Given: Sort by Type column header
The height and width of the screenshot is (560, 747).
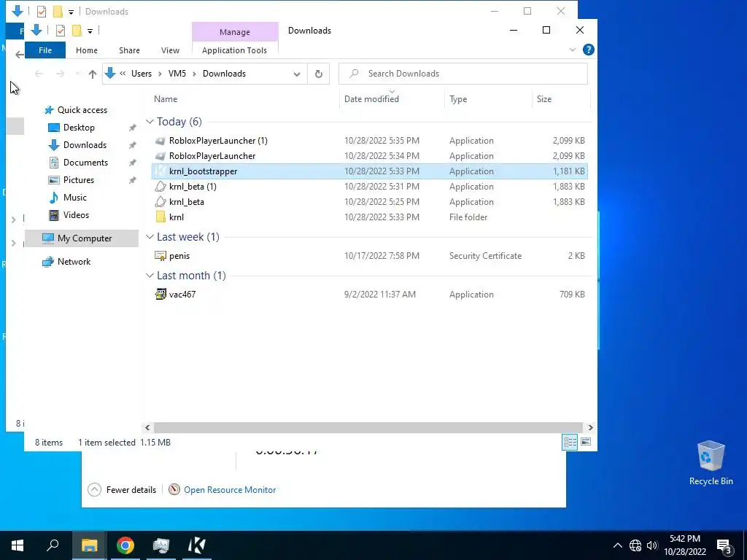Looking at the screenshot, I should [458, 99].
